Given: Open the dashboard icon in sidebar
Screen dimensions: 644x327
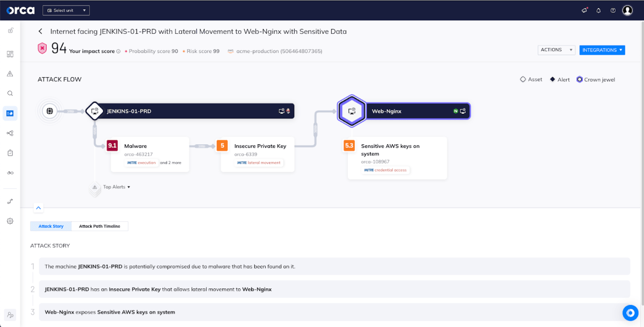Looking at the screenshot, I should (x=10, y=54).
